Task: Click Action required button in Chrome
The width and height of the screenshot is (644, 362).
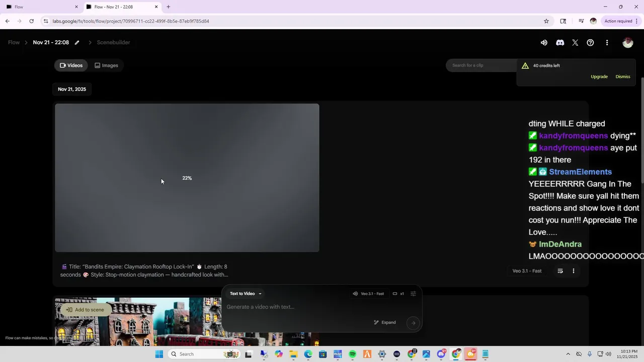Action: [621, 21]
